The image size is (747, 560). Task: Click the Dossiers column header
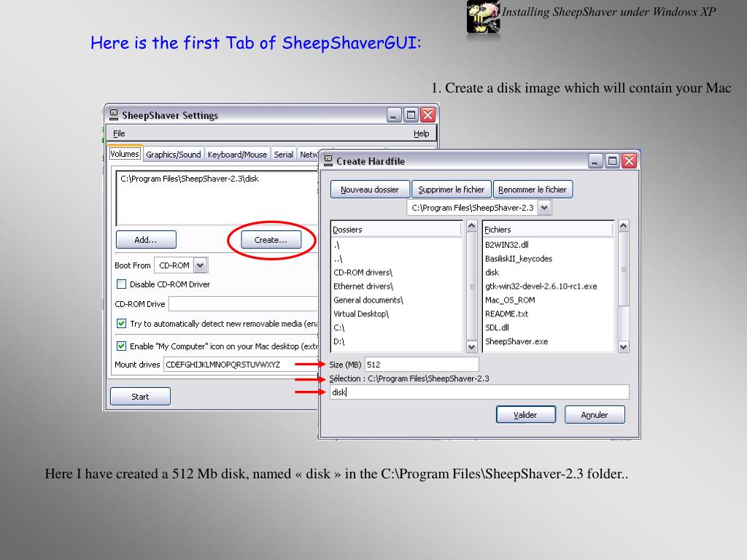coord(396,230)
